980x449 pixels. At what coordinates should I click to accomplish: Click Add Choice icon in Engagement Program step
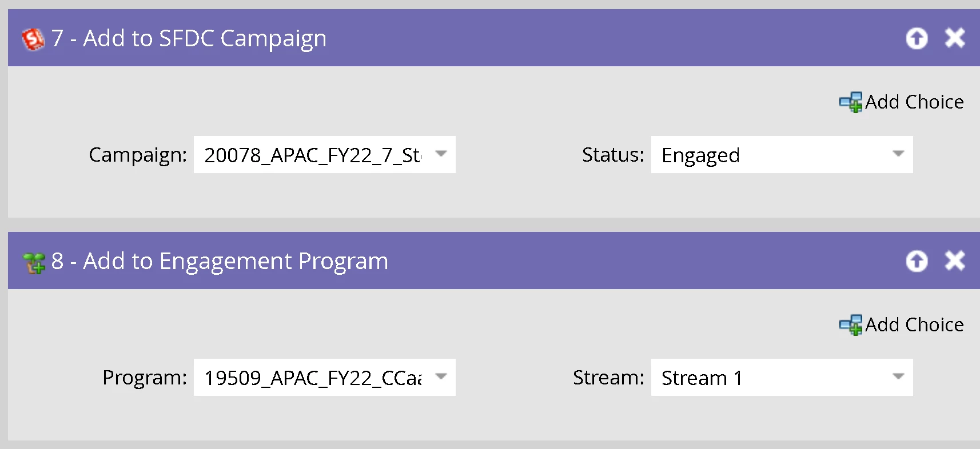tap(851, 325)
